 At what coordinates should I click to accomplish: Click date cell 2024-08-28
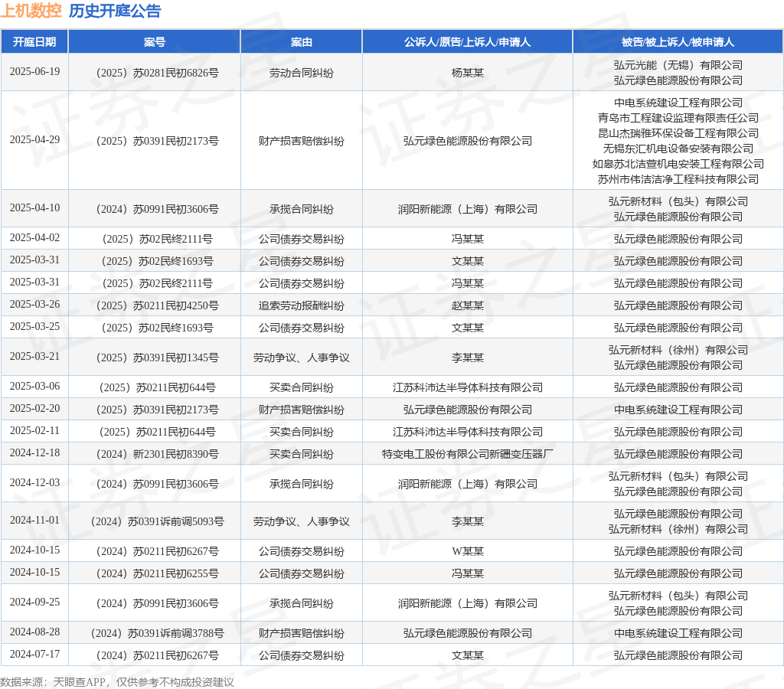34,632
